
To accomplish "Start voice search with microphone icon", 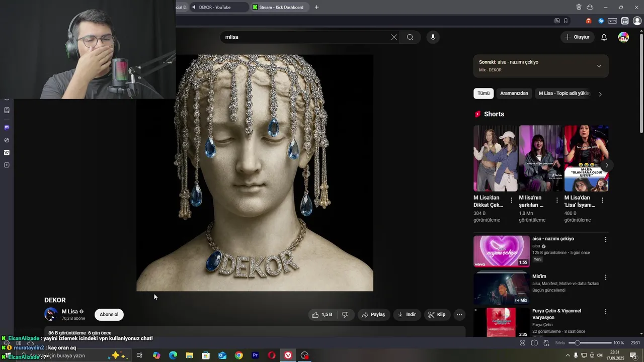I will pyautogui.click(x=433, y=37).
